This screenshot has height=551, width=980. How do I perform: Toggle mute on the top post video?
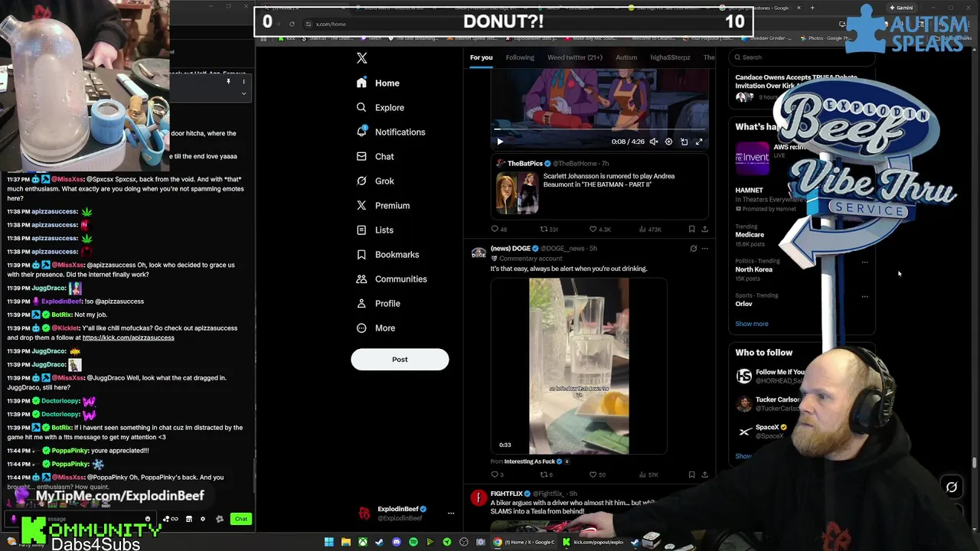coord(654,142)
